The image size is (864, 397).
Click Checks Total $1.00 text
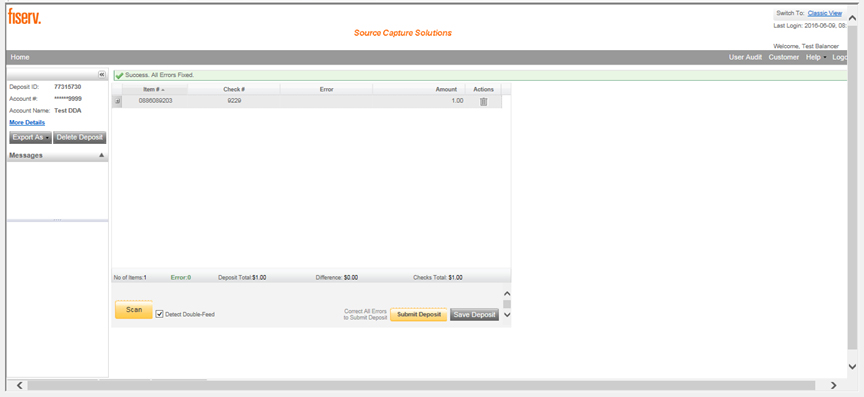(x=438, y=277)
